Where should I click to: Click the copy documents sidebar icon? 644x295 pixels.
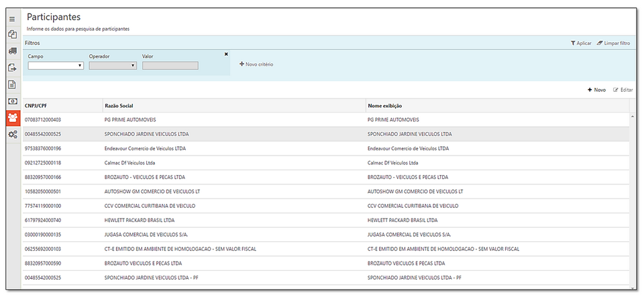12,34
